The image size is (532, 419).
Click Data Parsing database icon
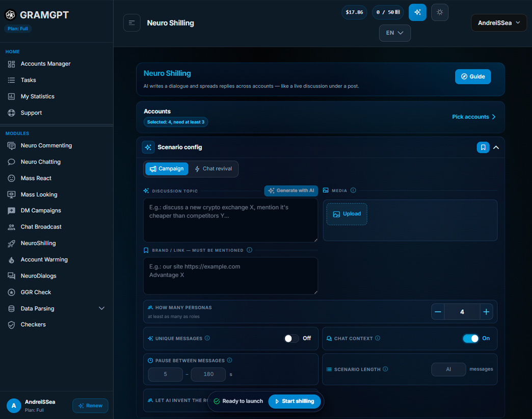(x=12, y=309)
